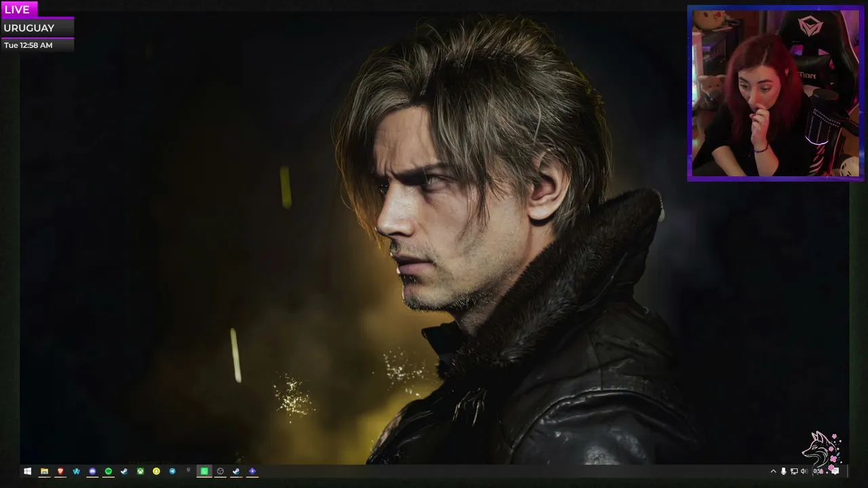Screen dimensions: 868x488
Task: Open Telegram from the taskbar
Action: point(172,471)
